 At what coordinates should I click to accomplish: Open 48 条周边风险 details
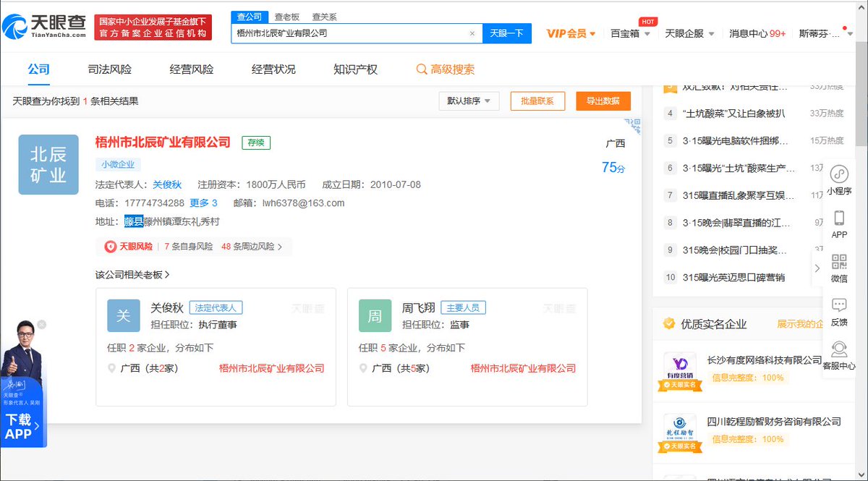point(252,247)
